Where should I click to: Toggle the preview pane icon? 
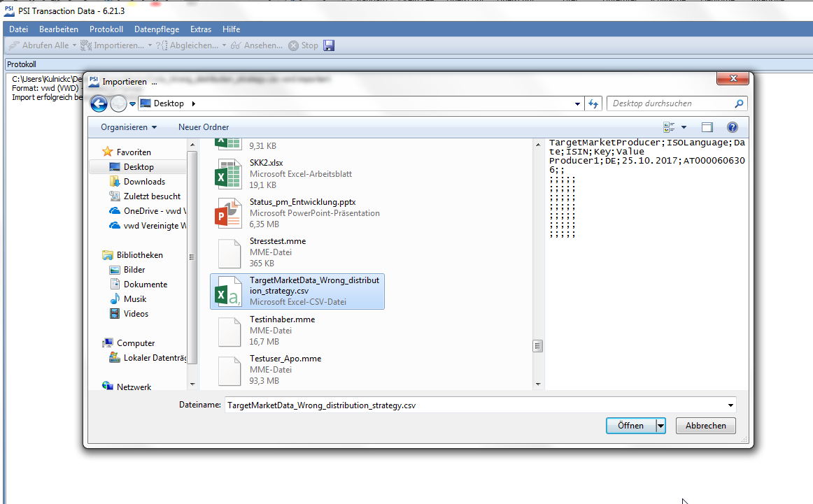pyautogui.click(x=707, y=127)
